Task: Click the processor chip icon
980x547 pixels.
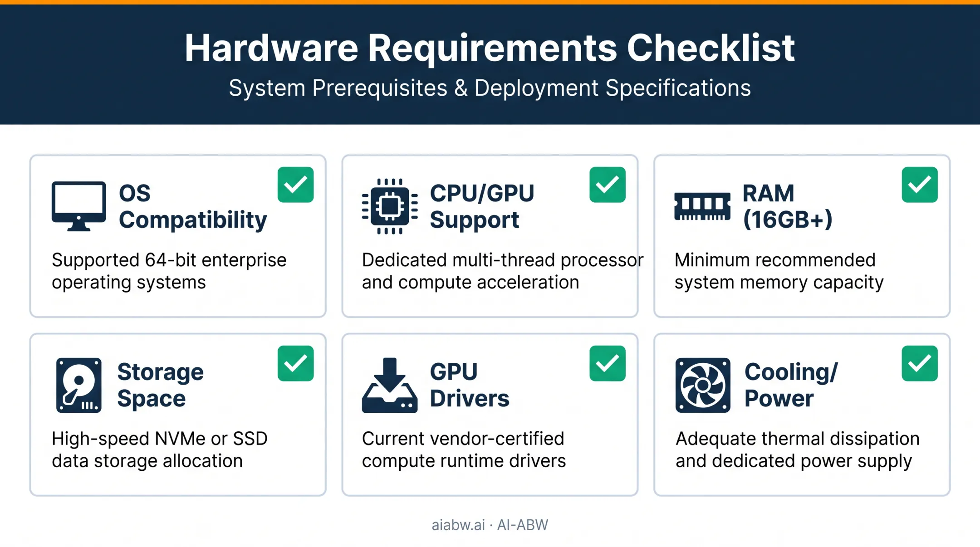Action: click(390, 206)
